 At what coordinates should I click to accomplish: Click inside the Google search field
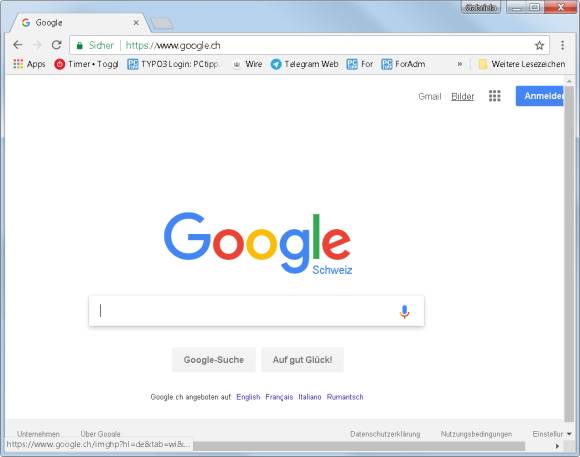coord(256,311)
